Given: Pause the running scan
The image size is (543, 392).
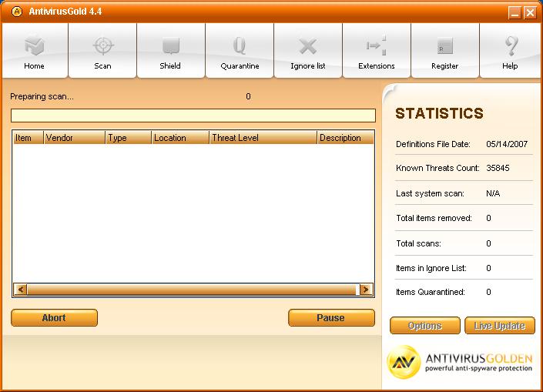Looking at the screenshot, I should (x=331, y=318).
